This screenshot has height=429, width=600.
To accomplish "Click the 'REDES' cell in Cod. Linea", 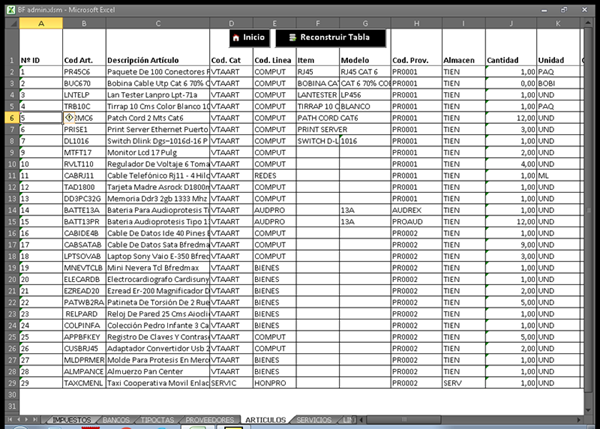I will pyautogui.click(x=274, y=175).
